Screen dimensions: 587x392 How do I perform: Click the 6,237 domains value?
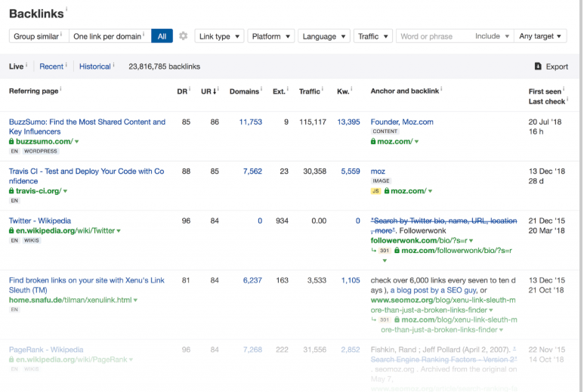tap(252, 280)
